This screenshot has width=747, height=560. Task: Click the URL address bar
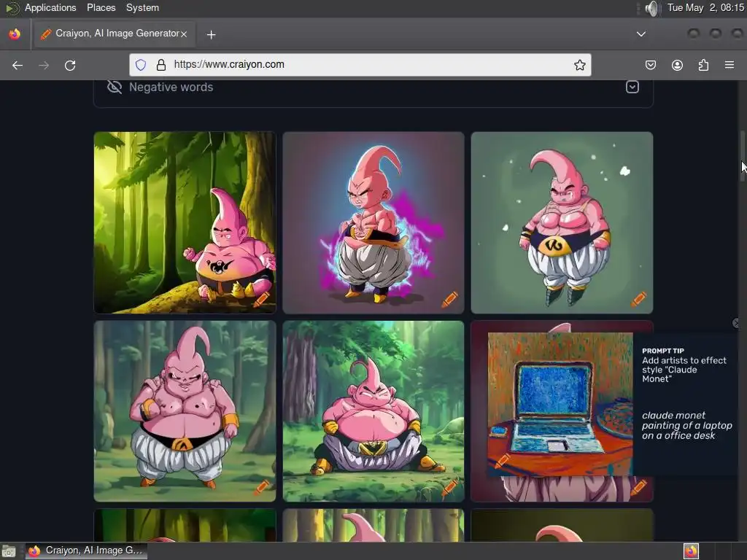pyautogui.click(x=360, y=65)
